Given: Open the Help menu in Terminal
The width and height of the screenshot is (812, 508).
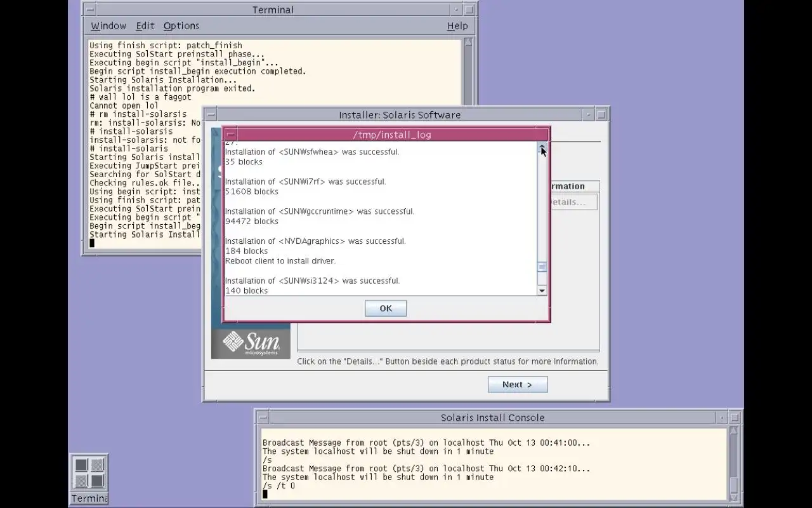Looking at the screenshot, I should (x=457, y=26).
